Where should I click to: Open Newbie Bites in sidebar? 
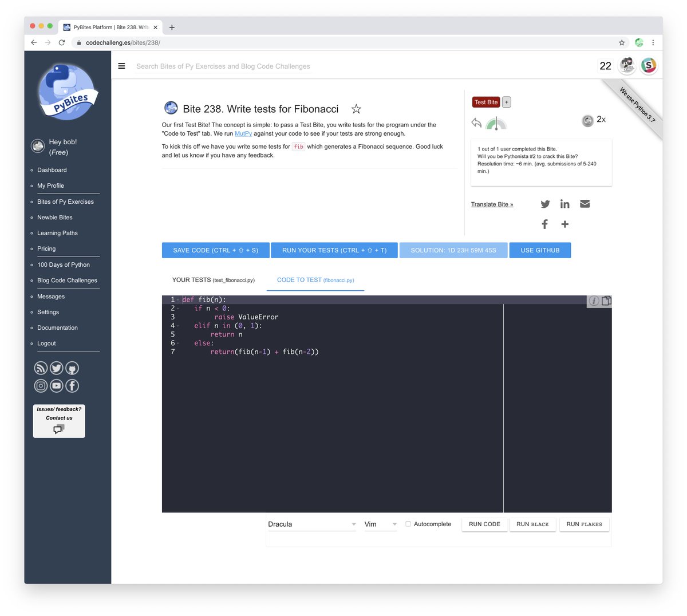point(55,218)
